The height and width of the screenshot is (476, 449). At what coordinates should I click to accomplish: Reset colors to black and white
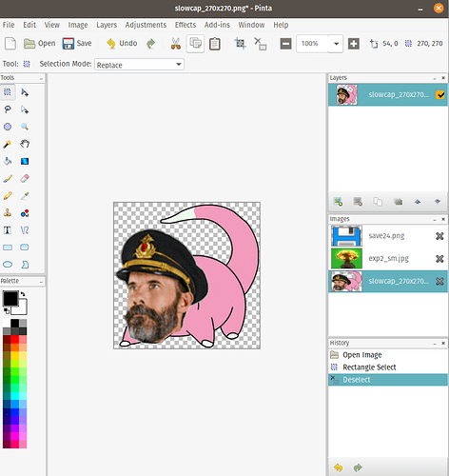click(x=7, y=311)
